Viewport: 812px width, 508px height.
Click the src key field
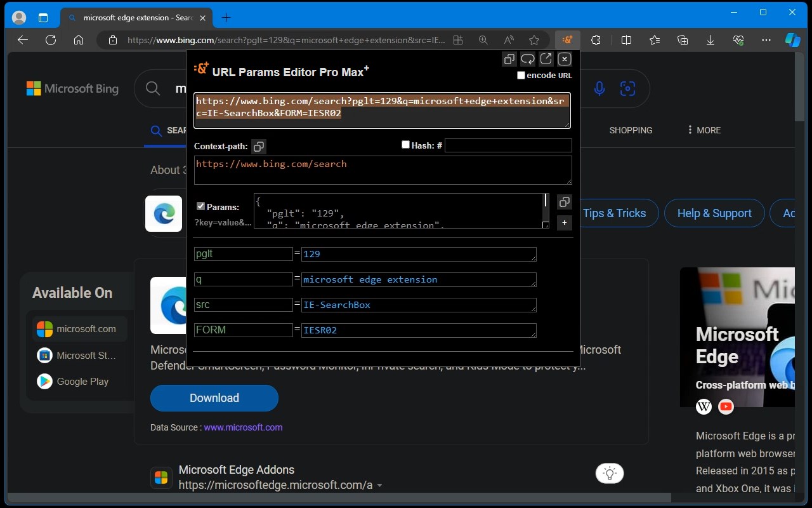[244, 305]
